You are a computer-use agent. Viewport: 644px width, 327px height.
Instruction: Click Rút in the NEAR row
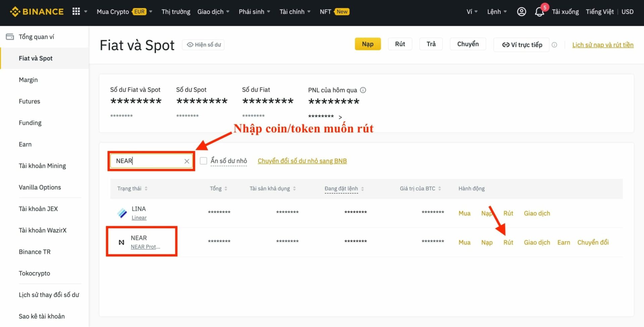point(508,242)
